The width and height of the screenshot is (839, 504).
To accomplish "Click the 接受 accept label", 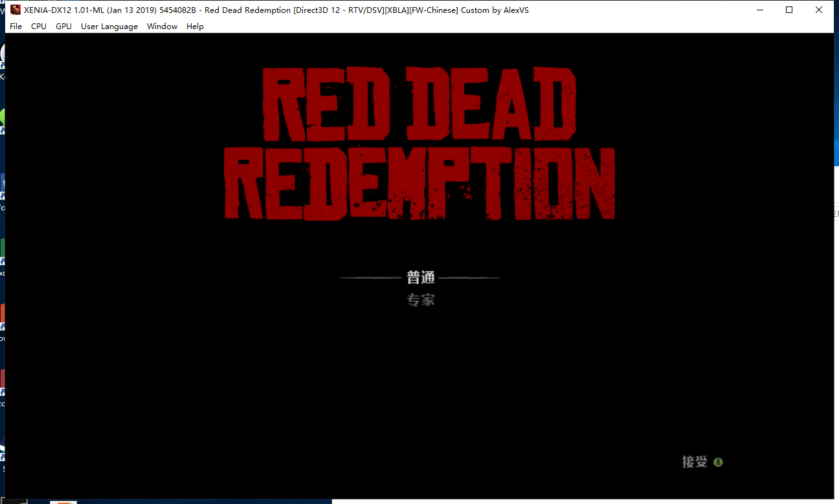I will tap(695, 462).
